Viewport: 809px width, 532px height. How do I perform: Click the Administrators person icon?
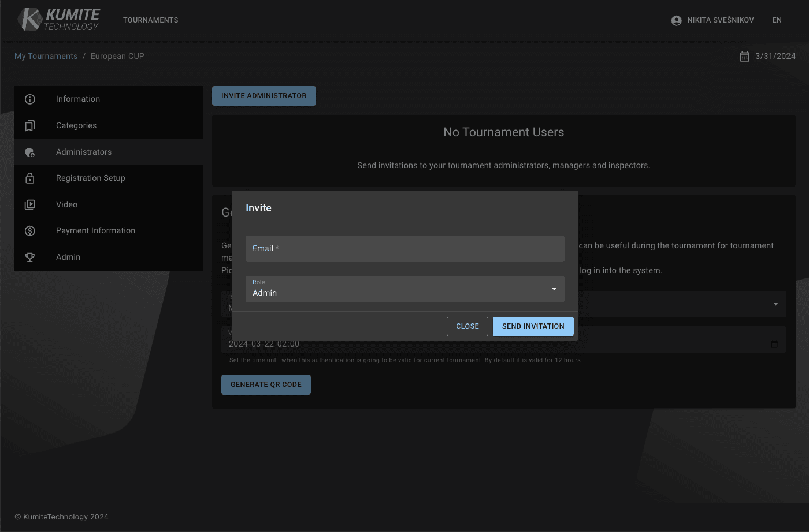[x=30, y=151]
